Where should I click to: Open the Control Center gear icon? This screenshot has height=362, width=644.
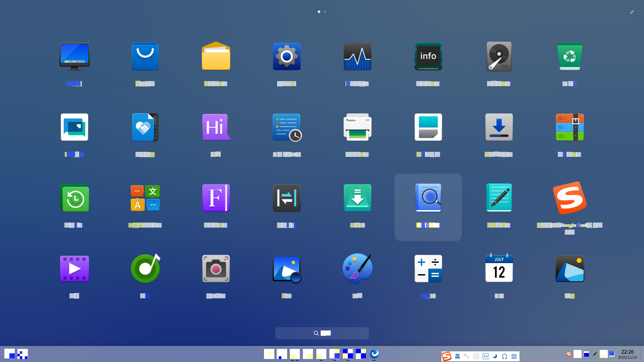pos(286,56)
